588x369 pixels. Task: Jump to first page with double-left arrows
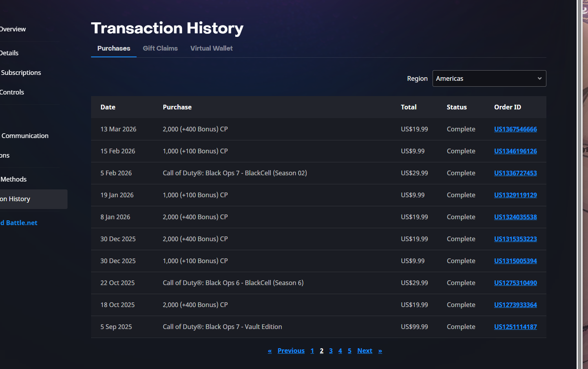270,351
